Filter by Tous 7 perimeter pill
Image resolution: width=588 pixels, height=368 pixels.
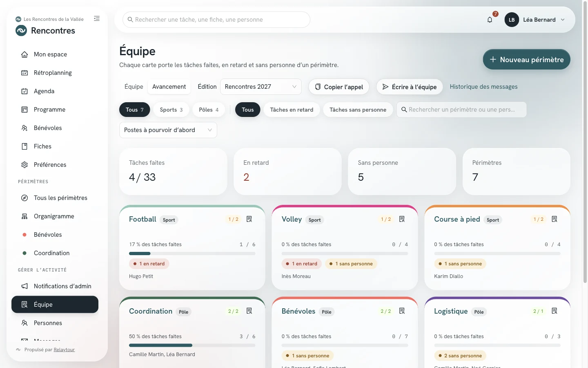point(135,110)
